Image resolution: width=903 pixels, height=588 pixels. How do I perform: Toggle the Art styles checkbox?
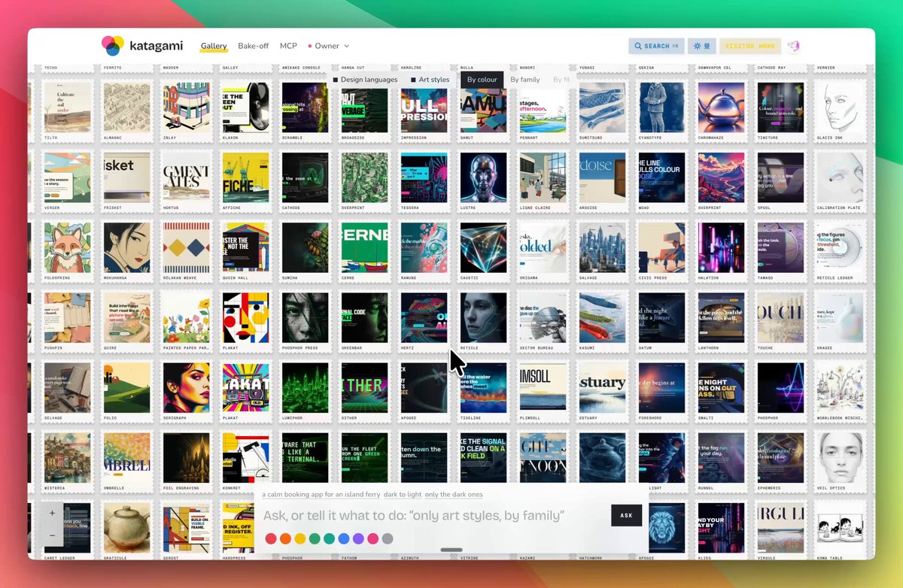413,80
